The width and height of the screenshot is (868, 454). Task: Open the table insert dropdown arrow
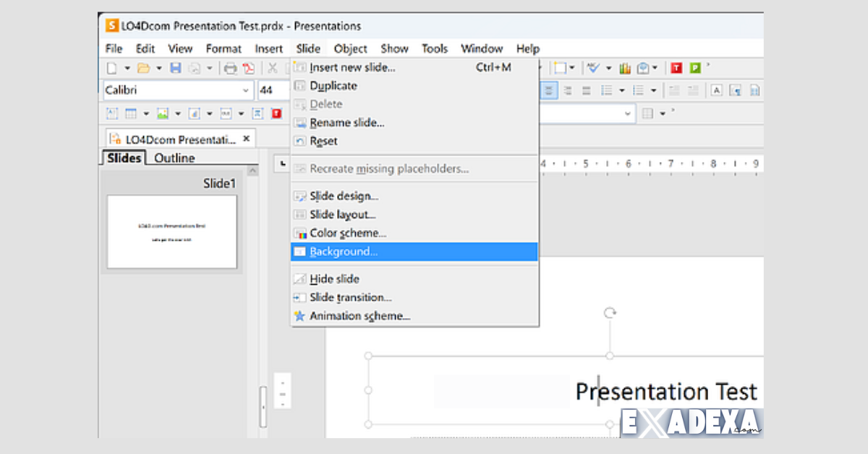[x=145, y=113]
